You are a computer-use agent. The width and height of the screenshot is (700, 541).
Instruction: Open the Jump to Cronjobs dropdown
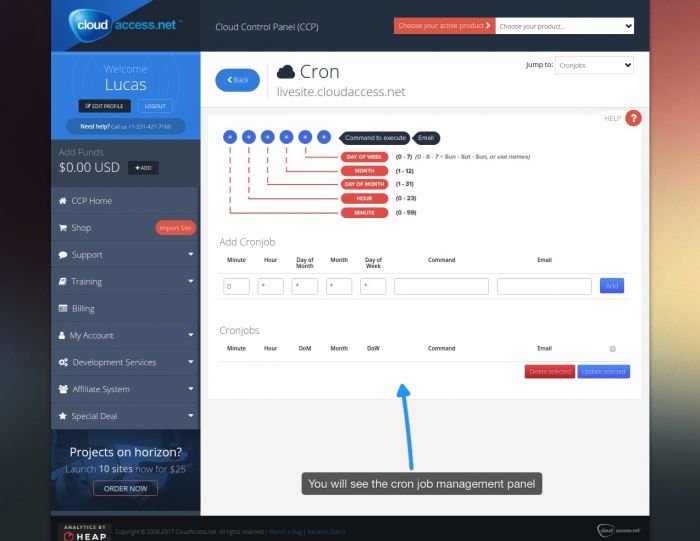click(594, 65)
